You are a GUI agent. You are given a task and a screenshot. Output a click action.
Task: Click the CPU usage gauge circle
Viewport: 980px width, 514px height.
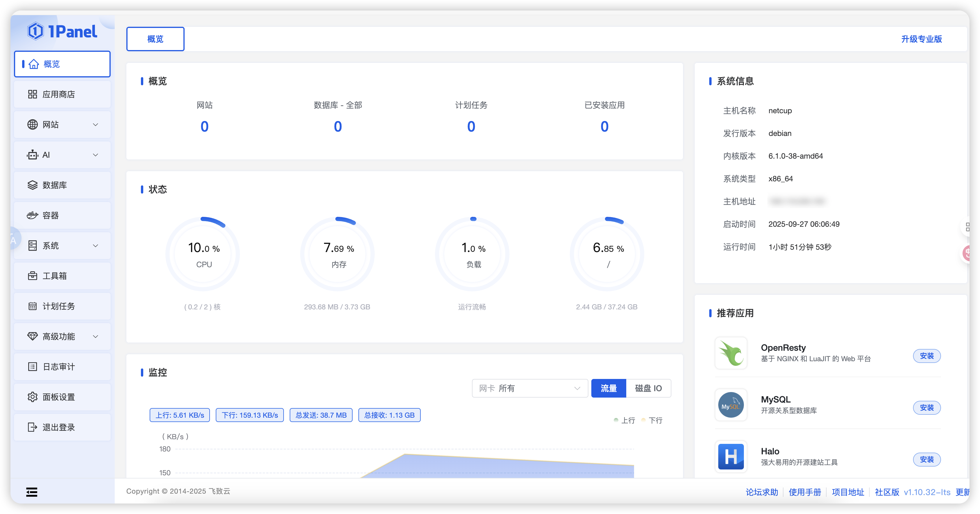(203, 254)
